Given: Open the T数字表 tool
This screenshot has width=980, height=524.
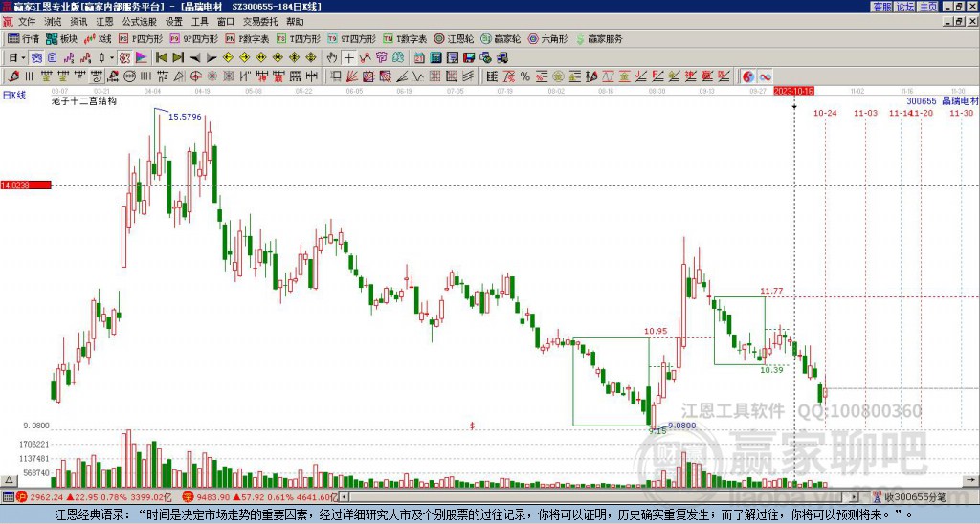Looking at the screenshot, I should pyautogui.click(x=405, y=38).
